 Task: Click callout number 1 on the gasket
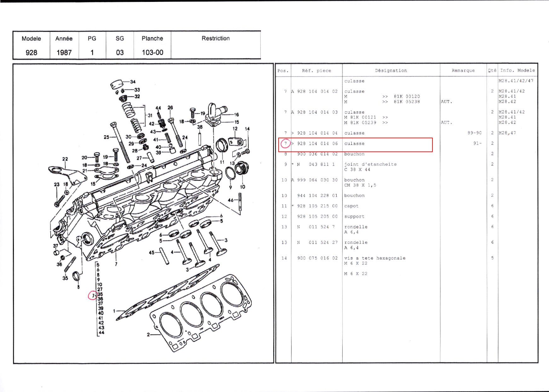coord(114,311)
